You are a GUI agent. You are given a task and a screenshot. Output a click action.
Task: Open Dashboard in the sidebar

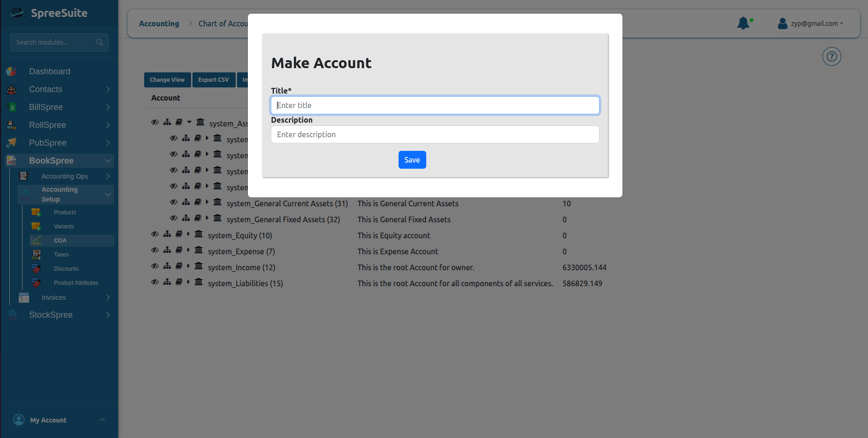(50, 71)
